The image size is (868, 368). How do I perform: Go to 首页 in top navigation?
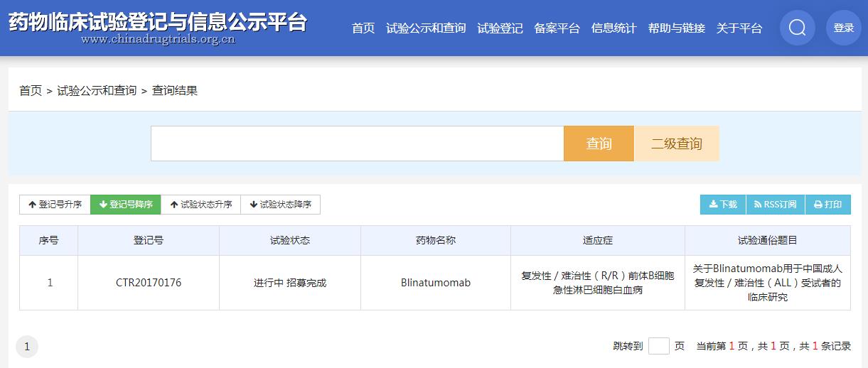coord(363,28)
